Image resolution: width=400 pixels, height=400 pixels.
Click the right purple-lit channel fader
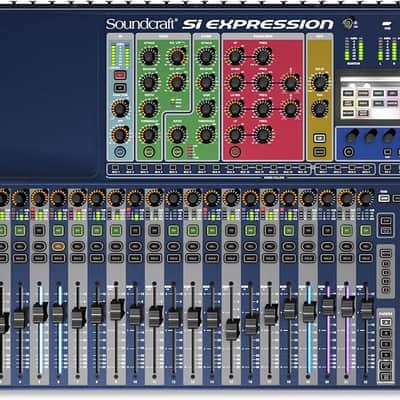(347, 306)
